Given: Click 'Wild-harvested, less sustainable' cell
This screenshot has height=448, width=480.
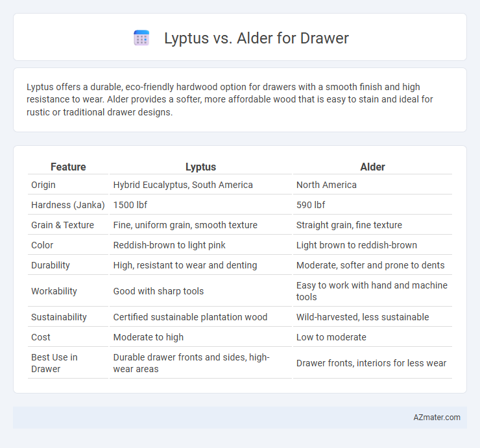Looking at the screenshot, I should (x=363, y=317).
